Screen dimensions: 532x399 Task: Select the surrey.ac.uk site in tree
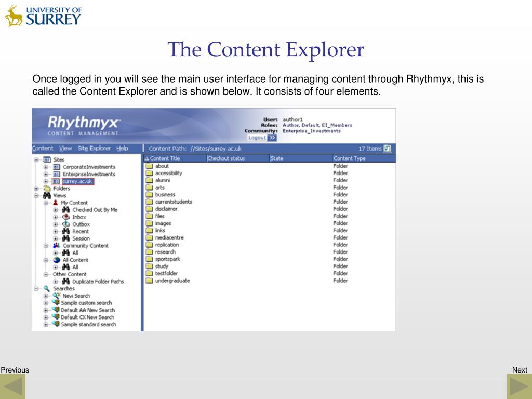tap(77, 181)
